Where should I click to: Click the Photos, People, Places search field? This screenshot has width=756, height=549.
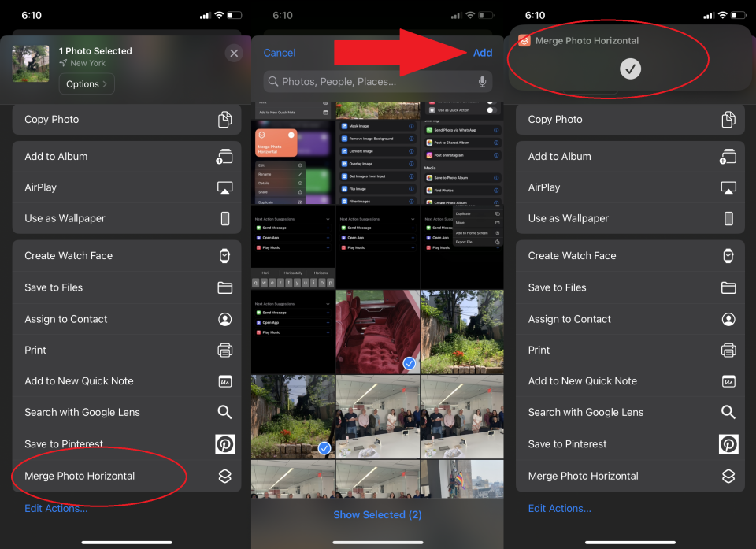point(370,82)
